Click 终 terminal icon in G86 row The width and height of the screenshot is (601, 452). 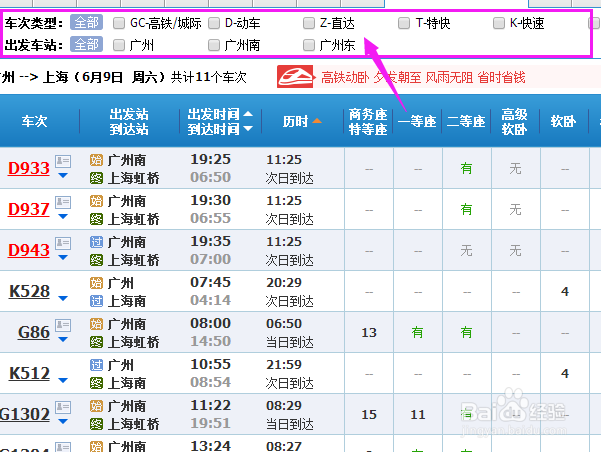[97, 342]
